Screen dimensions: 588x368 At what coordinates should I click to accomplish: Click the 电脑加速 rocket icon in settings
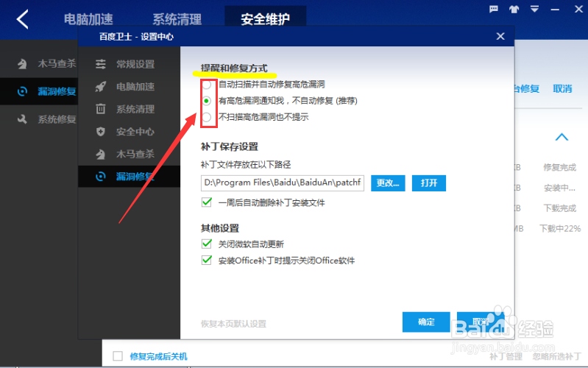pos(101,87)
